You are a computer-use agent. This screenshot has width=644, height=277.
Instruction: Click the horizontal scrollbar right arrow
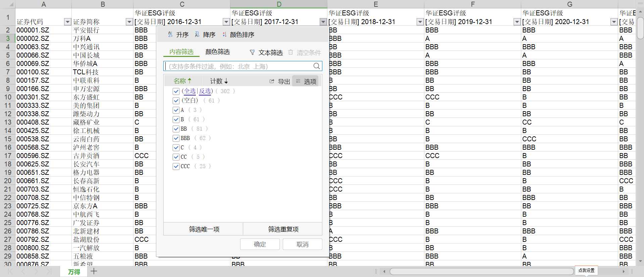[x=624, y=271]
